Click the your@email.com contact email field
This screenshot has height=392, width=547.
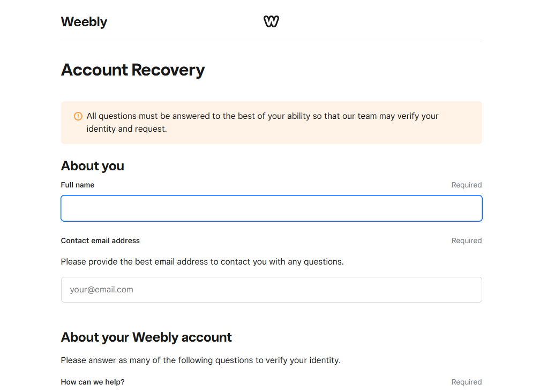tap(272, 290)
